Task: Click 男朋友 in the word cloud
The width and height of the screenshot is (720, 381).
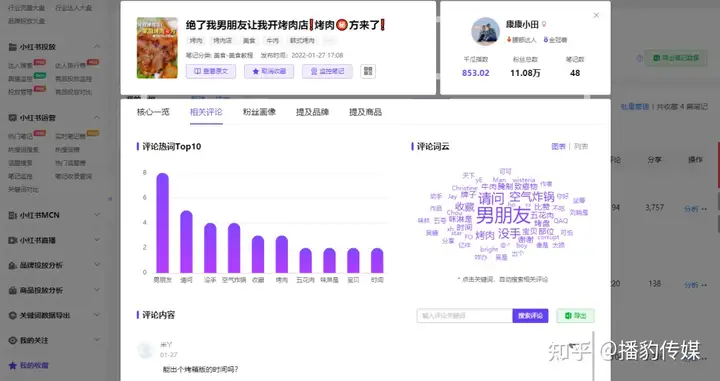Action: click(x=503, y=215)
